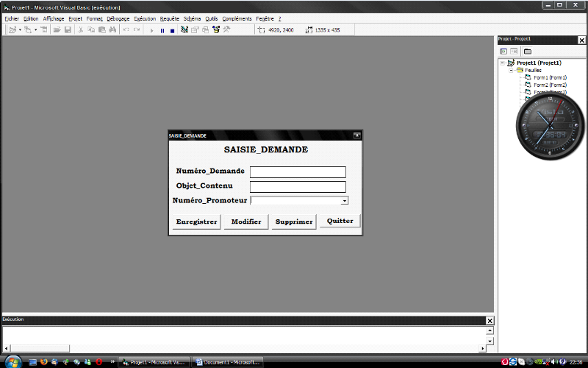
Task: Switch to Document1 - Microsoft Word taskbar button
Action: [x=228, y=362]
